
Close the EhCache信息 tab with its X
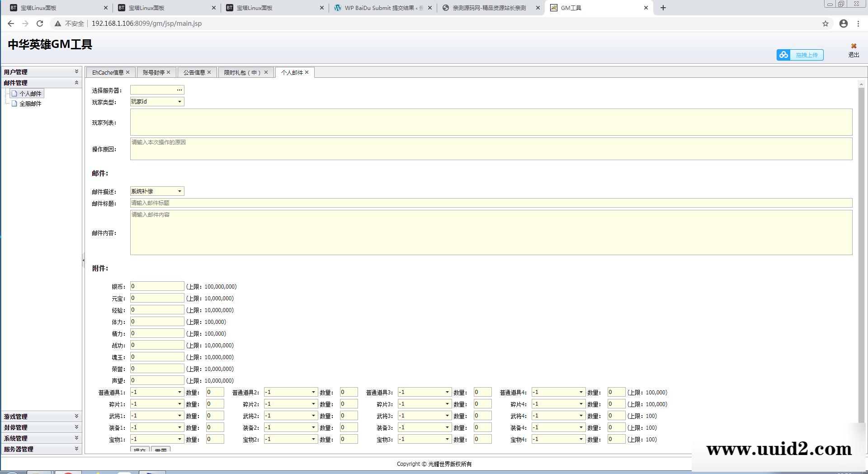pyautogui.click(x=128, y=72)
